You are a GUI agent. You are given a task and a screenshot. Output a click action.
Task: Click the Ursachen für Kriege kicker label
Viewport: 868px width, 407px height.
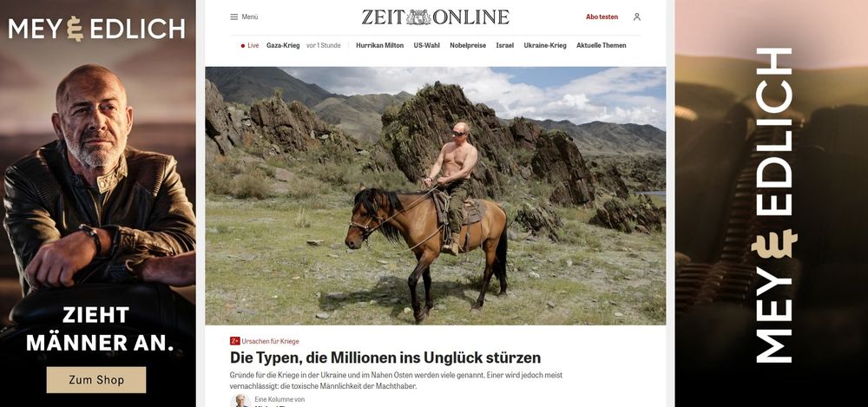coord(270,342)
